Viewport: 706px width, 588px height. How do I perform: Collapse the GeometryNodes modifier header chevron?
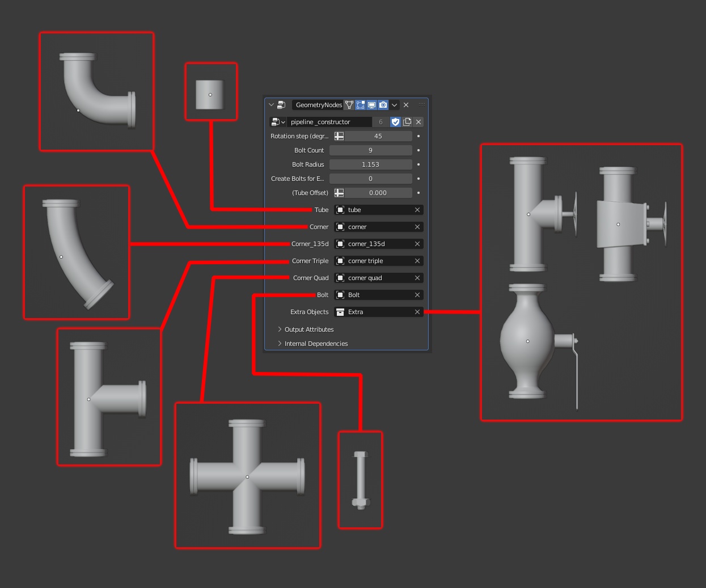[272, 105]
